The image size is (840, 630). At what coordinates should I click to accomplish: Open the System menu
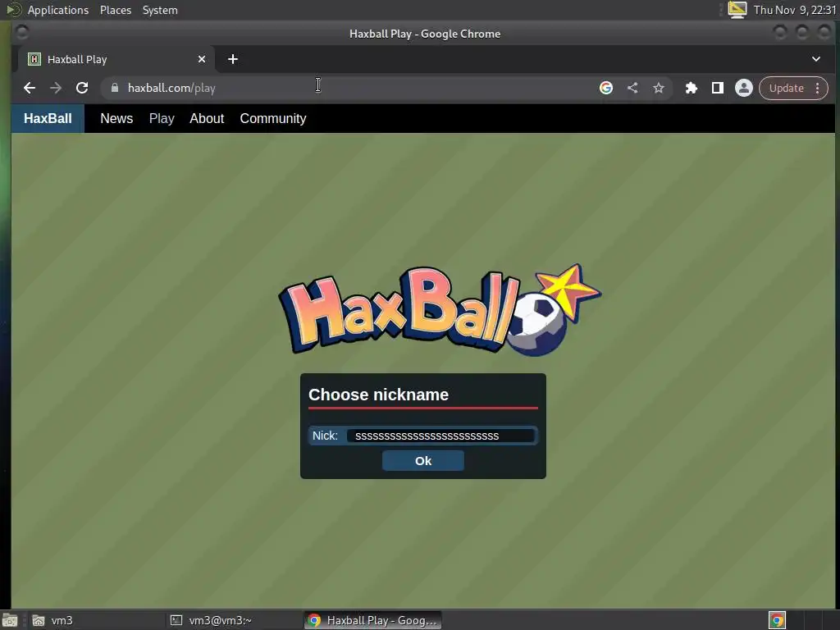point(160,10)
